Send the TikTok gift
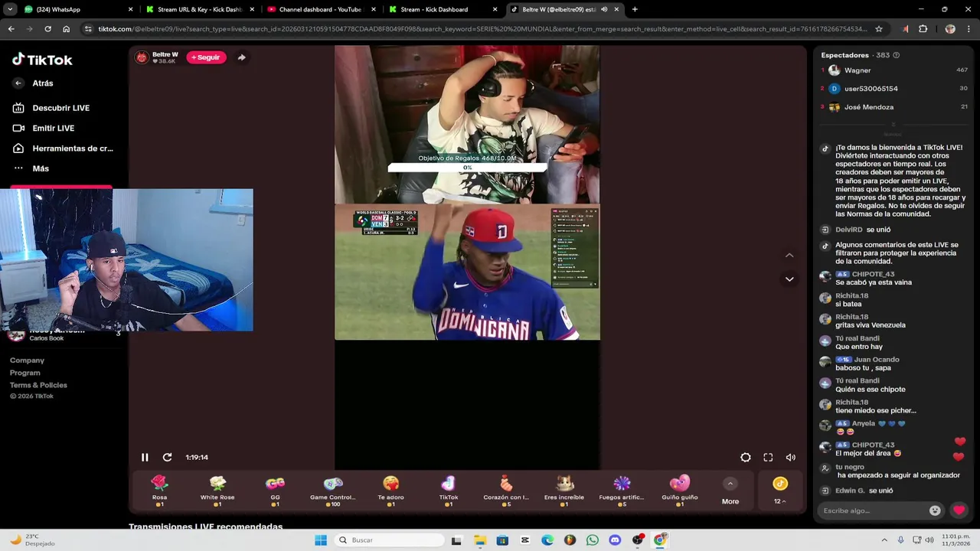The image size is (980, 551). (449, 491)
